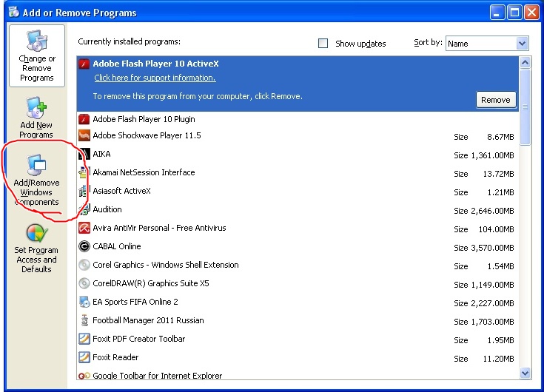Select CABAL Online entry
Image resolution: width=544 pixels, height=392 pixels.
click(298, 246)
